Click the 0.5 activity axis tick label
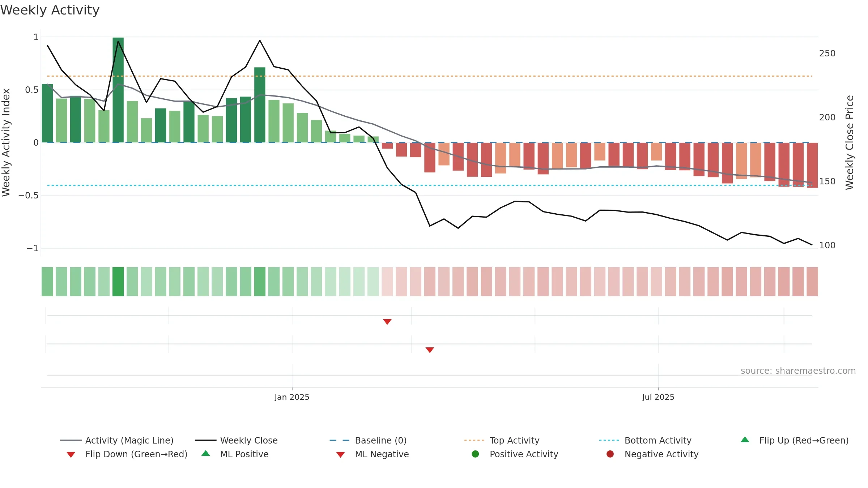Screen dimensions: 868x488 (x=32, y=90)
